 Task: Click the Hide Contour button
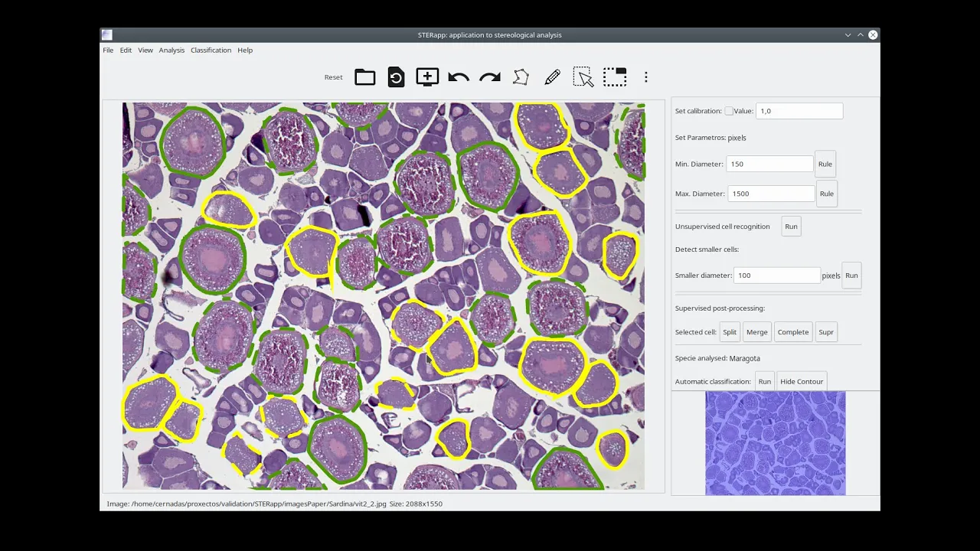[x=802, y=381]
